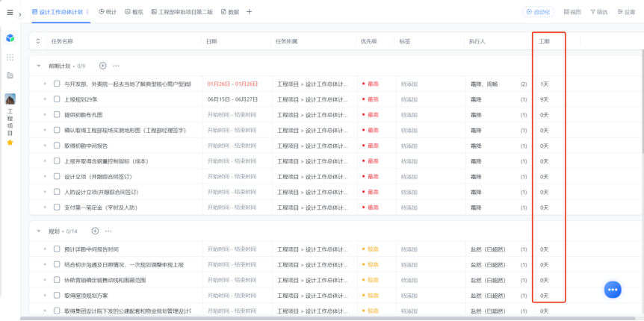The image size is (644, 321).
Task: Check the 支付第一笔定金 task checkbox
Action: tap(57, 208)
